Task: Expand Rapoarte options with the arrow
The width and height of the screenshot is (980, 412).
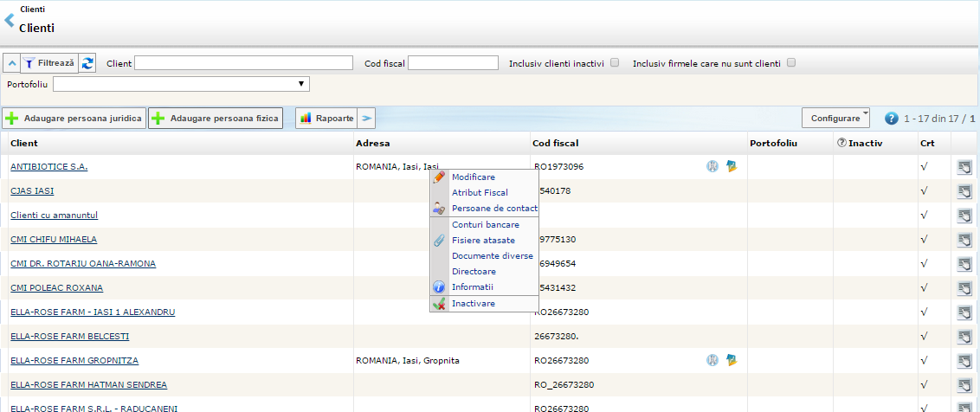Action: click(367, 119)
